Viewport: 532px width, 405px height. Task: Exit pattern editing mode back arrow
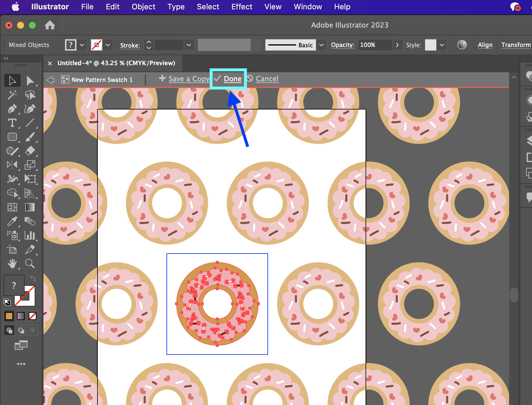[x=51, y=80]
